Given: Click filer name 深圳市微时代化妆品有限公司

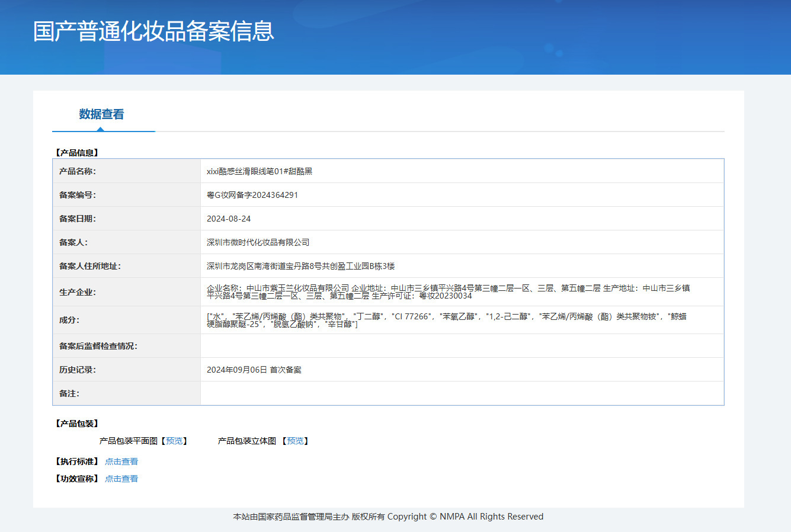Looking at the screenshot, I should [258, 242].
